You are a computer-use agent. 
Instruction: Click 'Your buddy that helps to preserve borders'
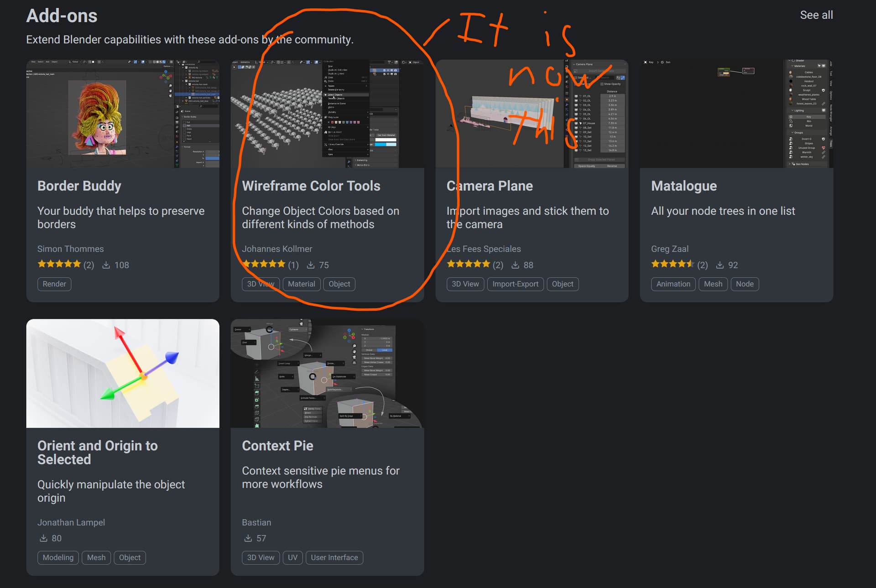point(121,218)
